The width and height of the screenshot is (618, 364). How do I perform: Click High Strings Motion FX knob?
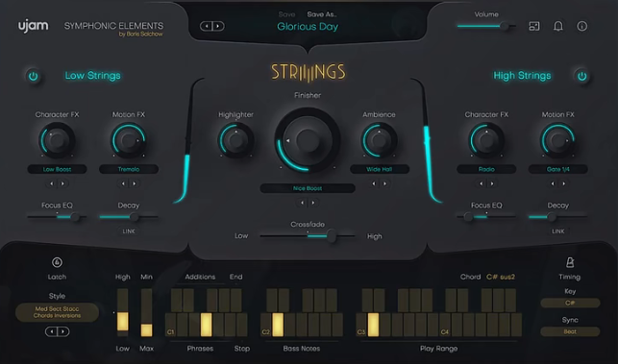pos(558,140)
